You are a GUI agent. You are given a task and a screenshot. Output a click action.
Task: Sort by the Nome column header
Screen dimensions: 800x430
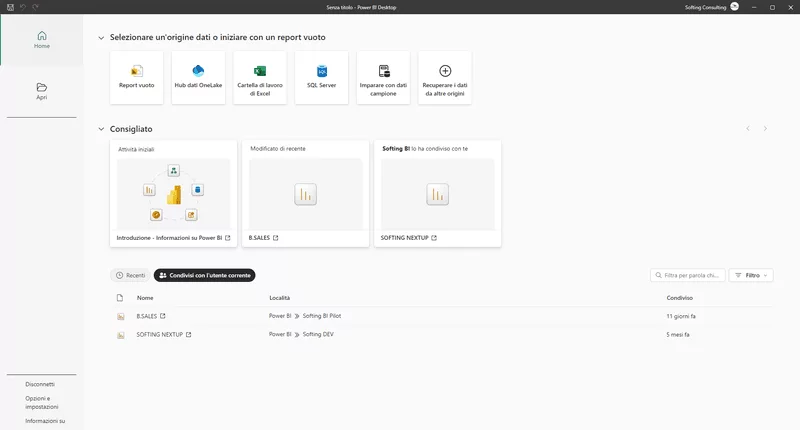pos(145,298)
